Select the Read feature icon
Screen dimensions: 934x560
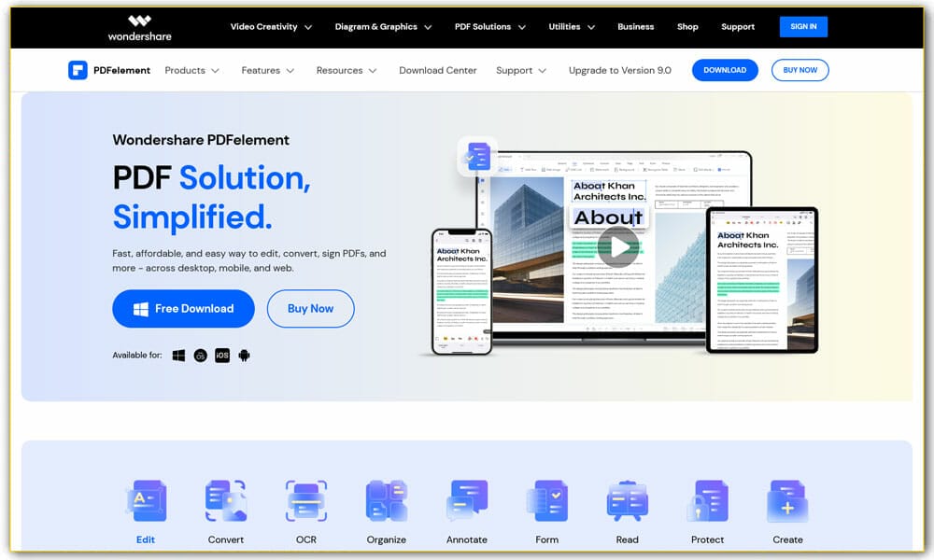(x=627, y=499)
